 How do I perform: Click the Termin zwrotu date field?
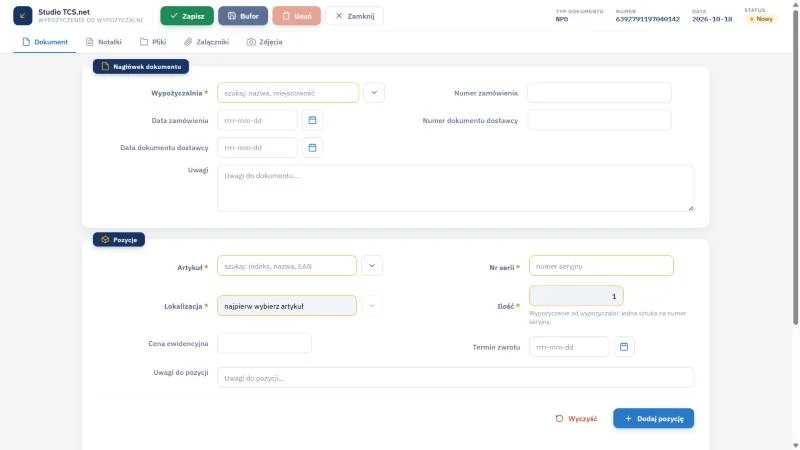point(569,347)
